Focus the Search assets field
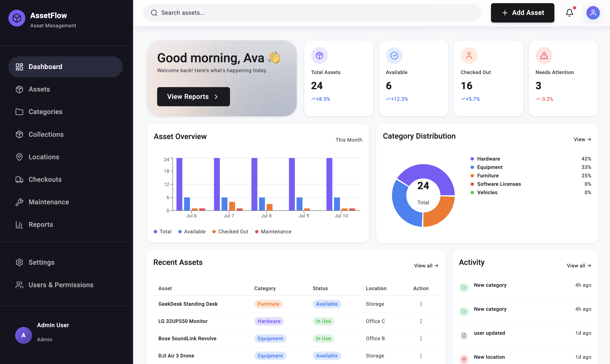 pos(312,13)
